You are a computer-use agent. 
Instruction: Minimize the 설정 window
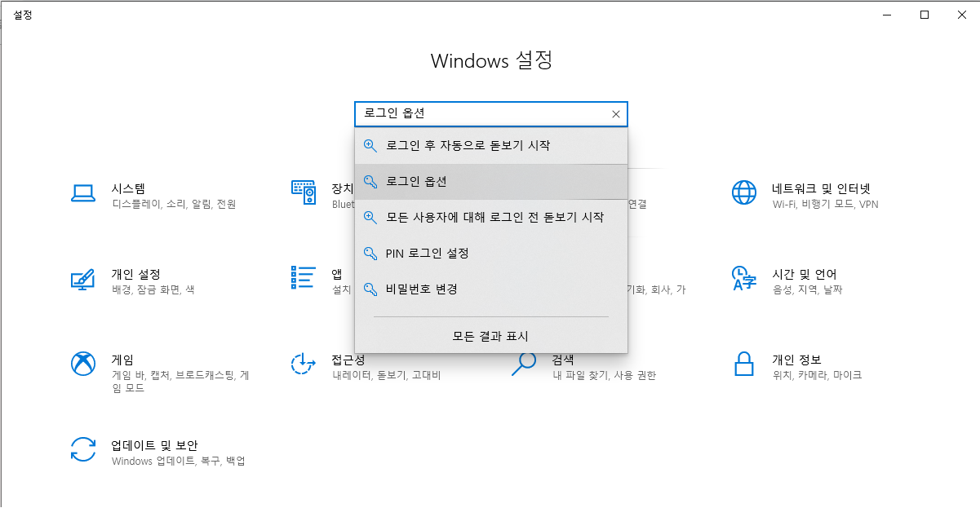tap(887, 15)
